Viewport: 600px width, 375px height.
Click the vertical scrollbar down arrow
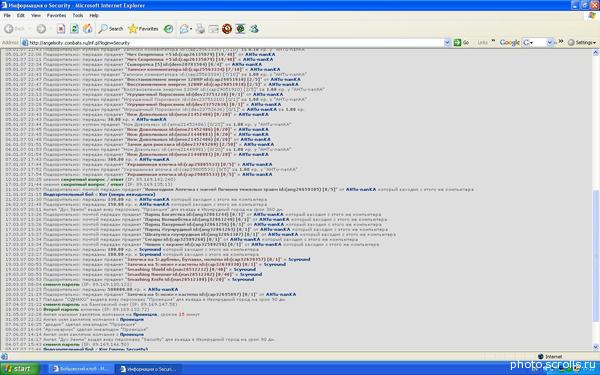(596, 347)
